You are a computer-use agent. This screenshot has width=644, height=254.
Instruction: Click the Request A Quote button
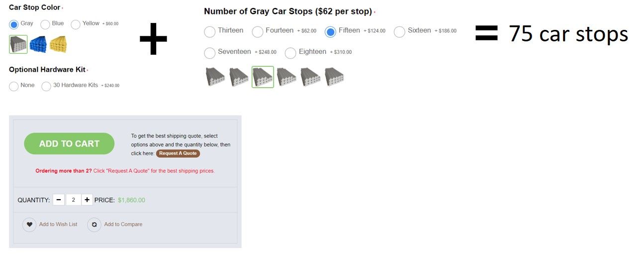(x=178, y=153)
